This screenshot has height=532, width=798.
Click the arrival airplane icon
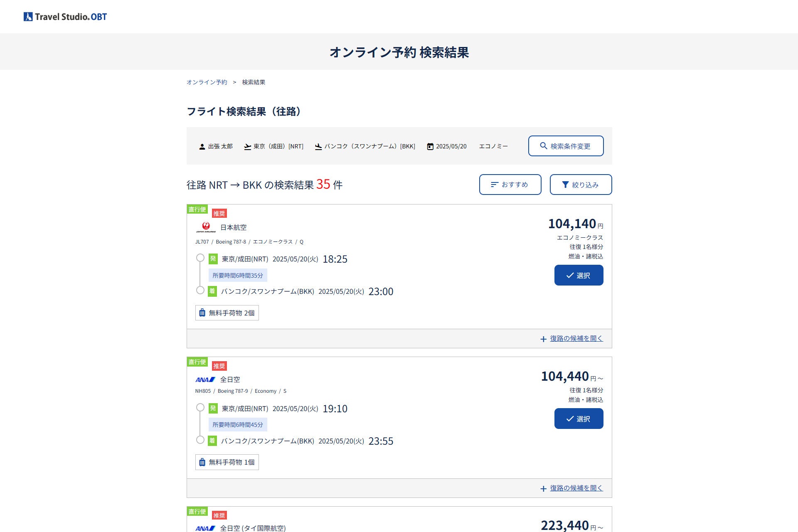pyautogui.click(x=318, y=147)
